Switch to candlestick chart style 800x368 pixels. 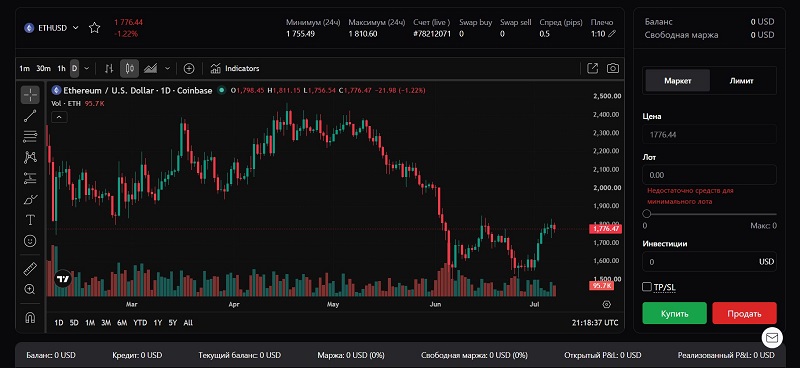point(130,68)
